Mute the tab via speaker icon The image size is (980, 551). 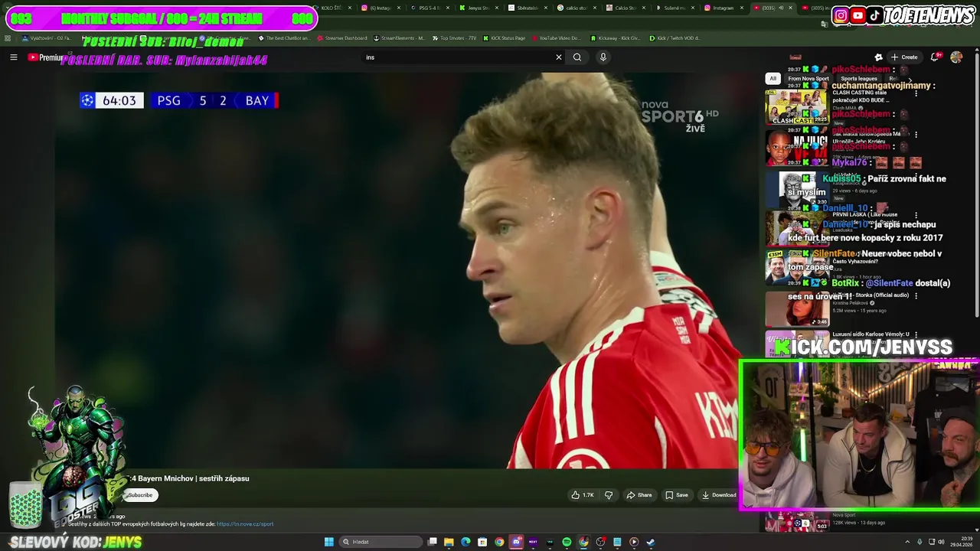(x=781, y=8)
